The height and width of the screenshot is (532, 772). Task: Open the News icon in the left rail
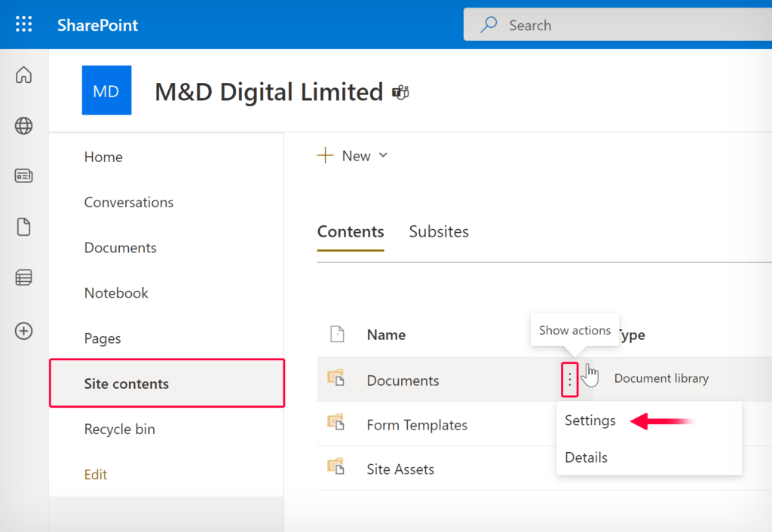click(x=23, y=176)
